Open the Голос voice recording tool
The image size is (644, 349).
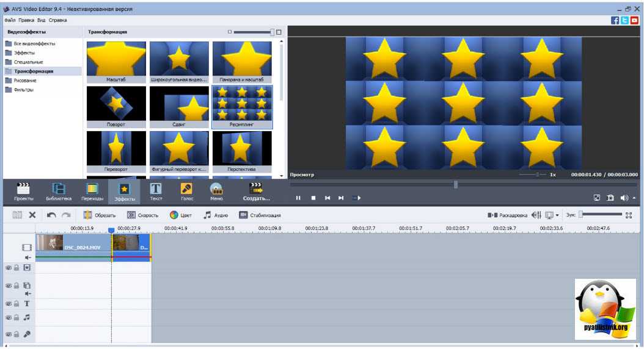186,191
